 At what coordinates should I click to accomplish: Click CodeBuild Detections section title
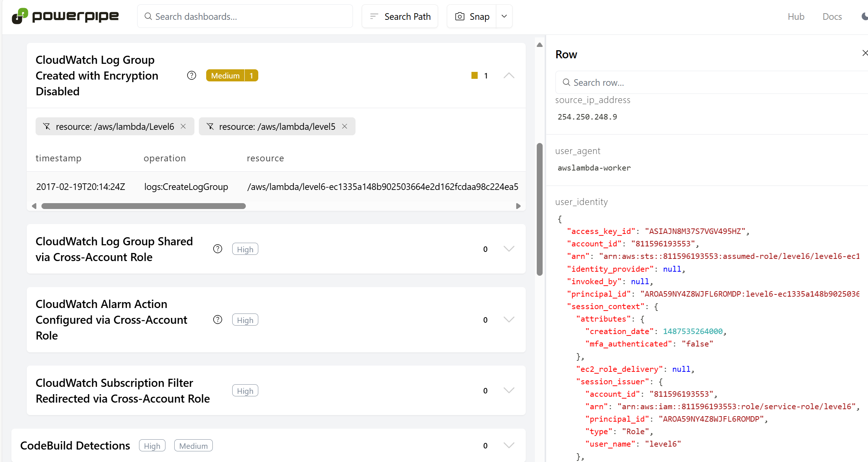click(75, 445)
